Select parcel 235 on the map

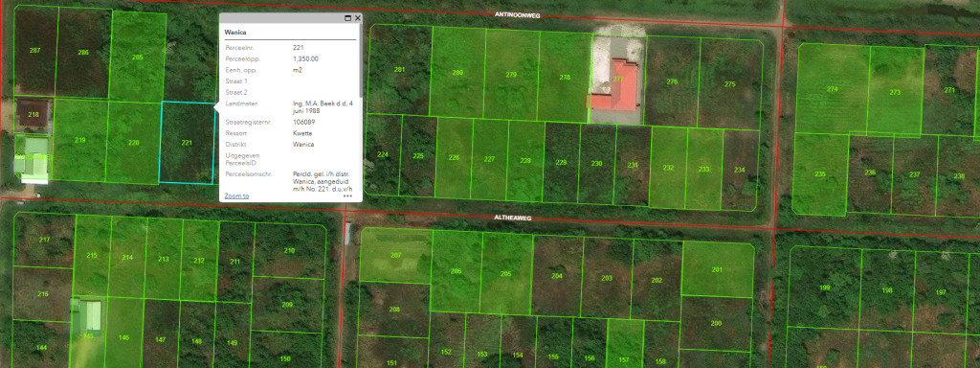coord(820,174)
